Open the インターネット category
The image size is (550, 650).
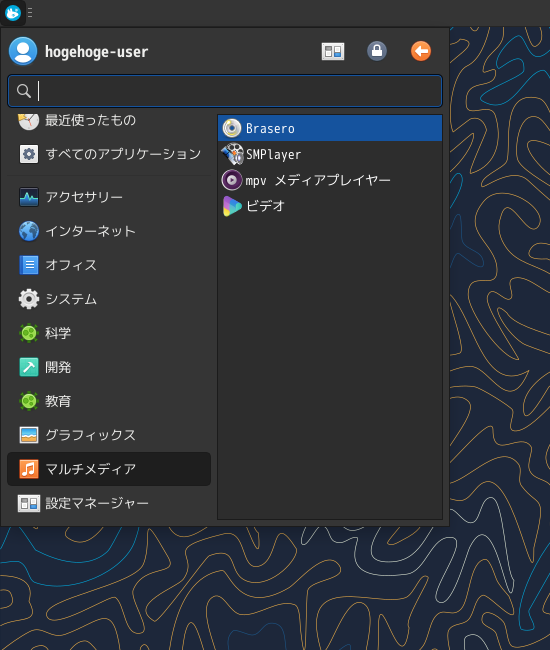[x=109, y=231]
